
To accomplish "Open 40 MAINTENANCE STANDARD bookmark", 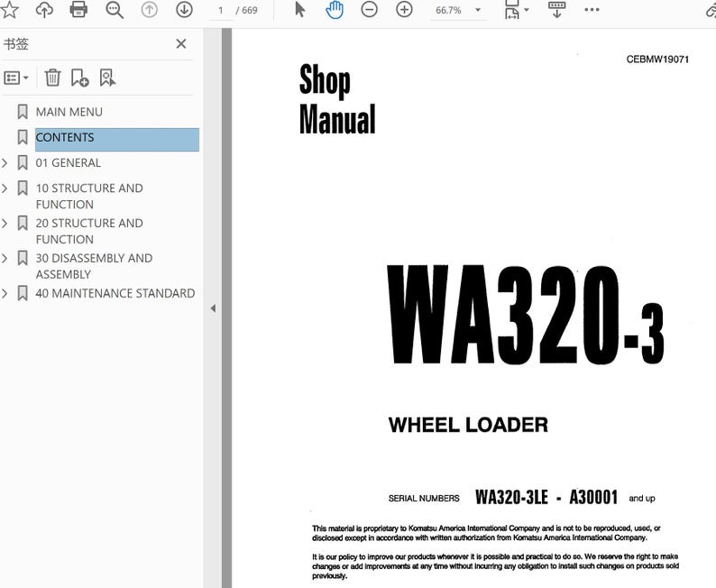I will (x=115, y=293).
